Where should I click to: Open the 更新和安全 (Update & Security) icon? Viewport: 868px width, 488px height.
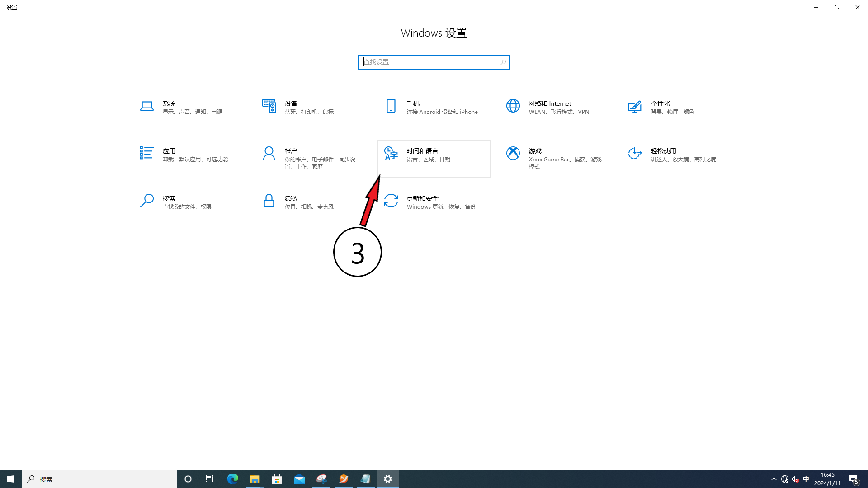tap(391, 201)
